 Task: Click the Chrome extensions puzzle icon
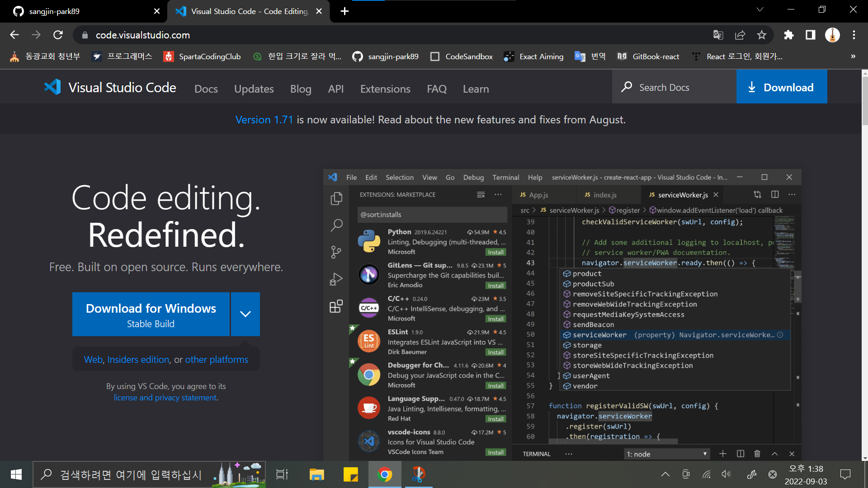788,35
